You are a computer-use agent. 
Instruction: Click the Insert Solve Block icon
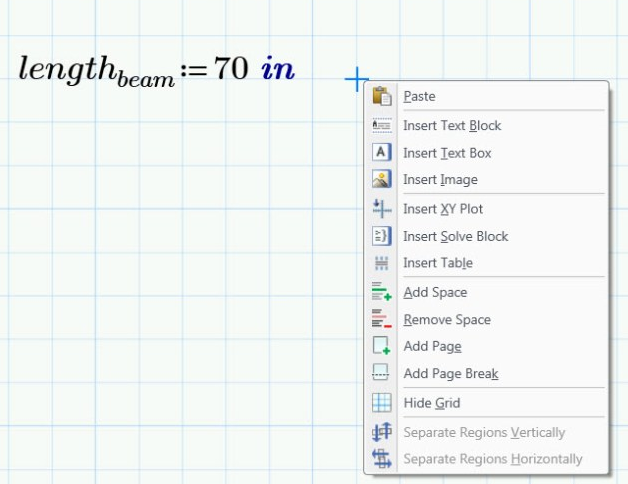[381, 236]
